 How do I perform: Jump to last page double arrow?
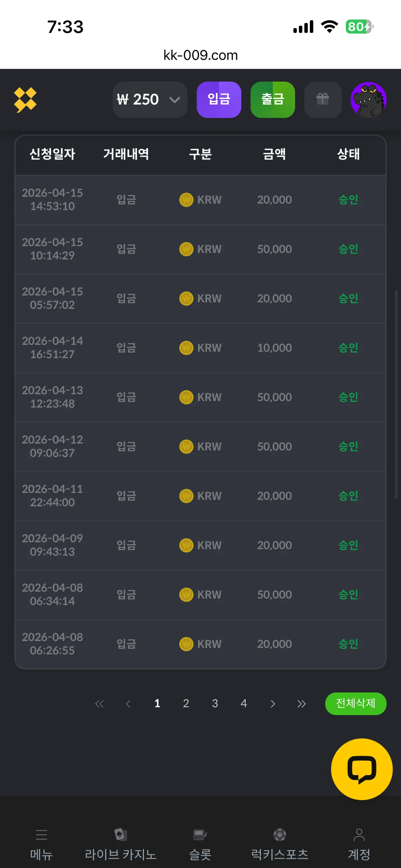point(302,704)
